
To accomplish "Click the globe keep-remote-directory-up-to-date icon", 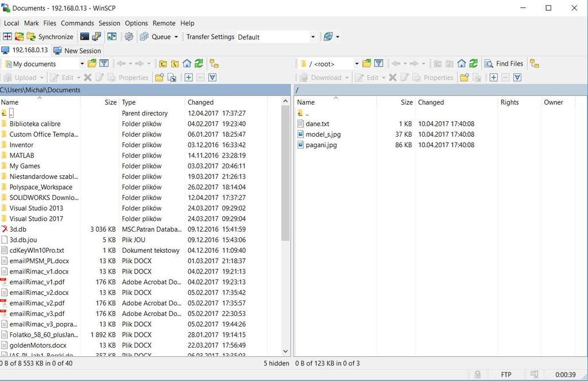I will pyautogui.click(x=328, y=36).
